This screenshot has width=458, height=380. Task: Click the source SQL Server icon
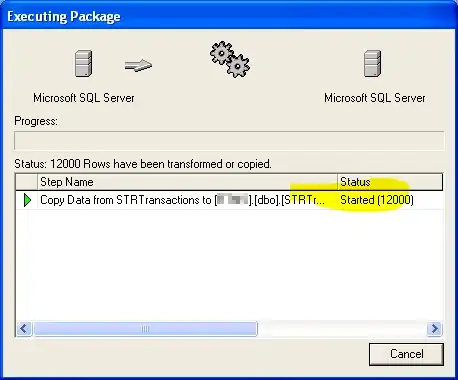[x=83, y=63]
